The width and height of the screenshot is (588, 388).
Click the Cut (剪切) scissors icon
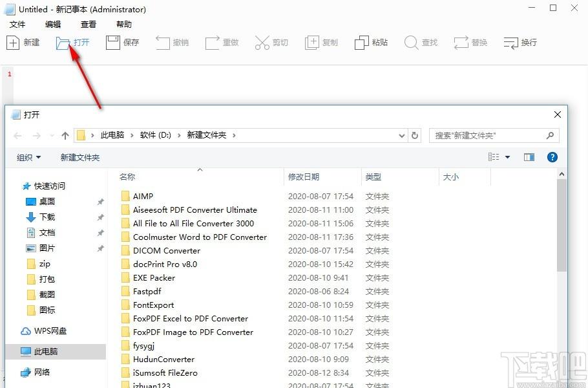(262, 43)
